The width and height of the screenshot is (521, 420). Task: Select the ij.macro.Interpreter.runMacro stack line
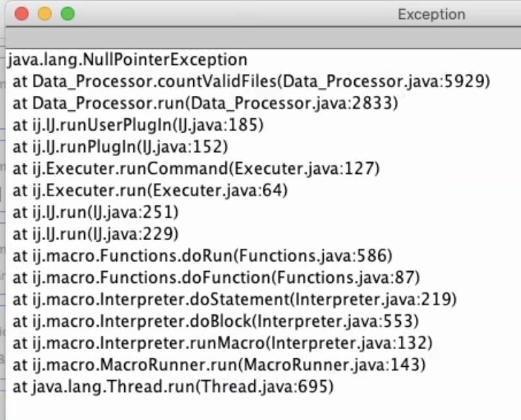(223, 343)
